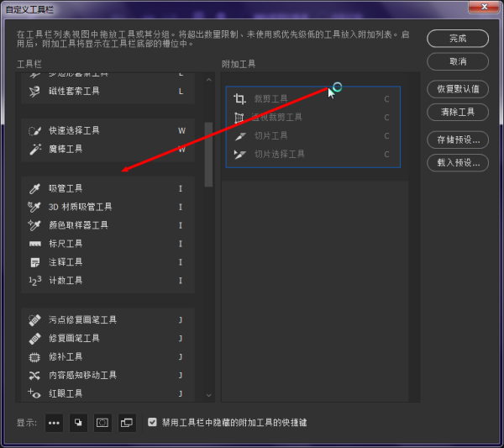Viewport: 504px width, 448px height.
Task: Click the 裁剪工具 label in 附加工具
Action: pos(271,98)
